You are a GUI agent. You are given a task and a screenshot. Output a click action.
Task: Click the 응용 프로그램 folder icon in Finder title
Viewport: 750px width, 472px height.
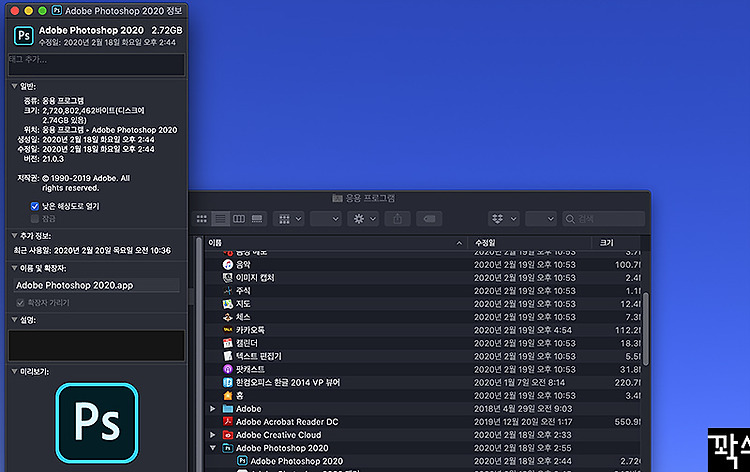[338, 198]
